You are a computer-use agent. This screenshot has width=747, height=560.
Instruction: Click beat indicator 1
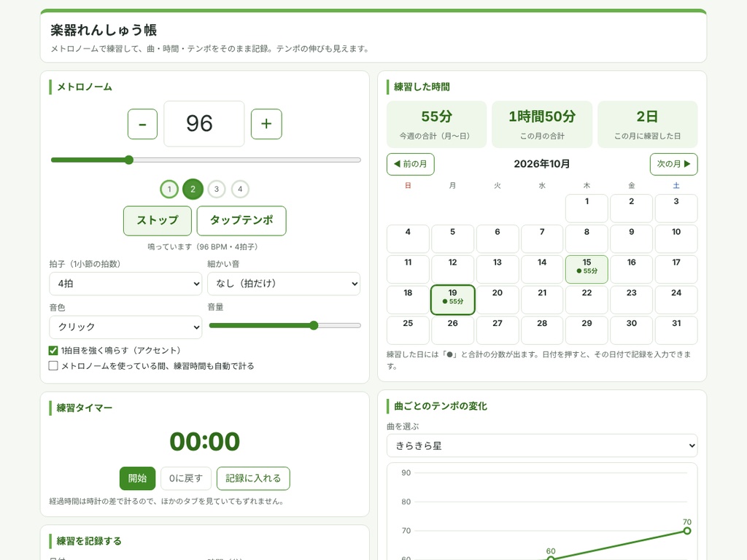coord(169,189)
